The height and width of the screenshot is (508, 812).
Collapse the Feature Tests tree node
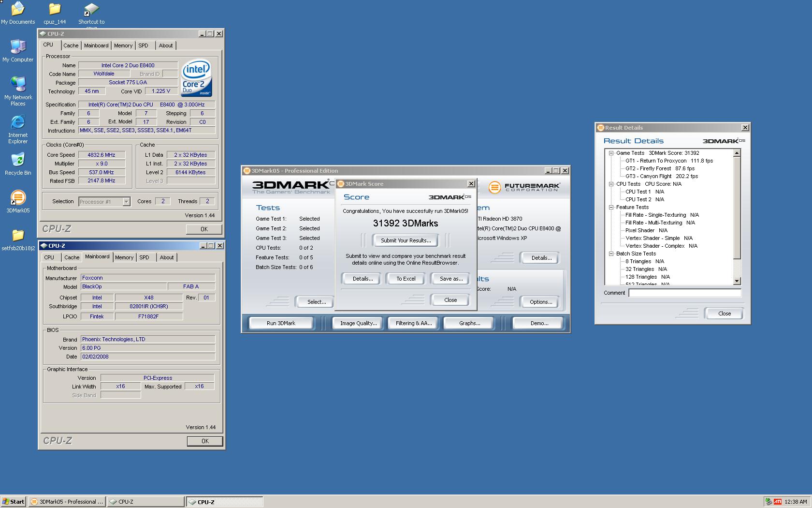pos(611,207)
